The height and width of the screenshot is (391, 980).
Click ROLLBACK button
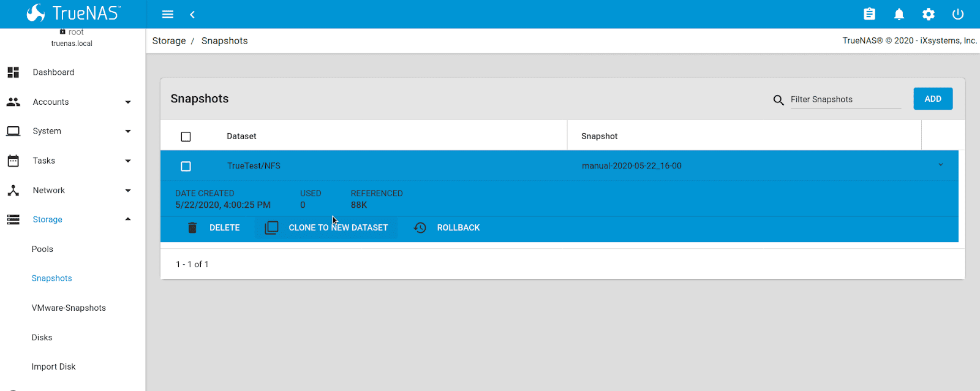447,227
